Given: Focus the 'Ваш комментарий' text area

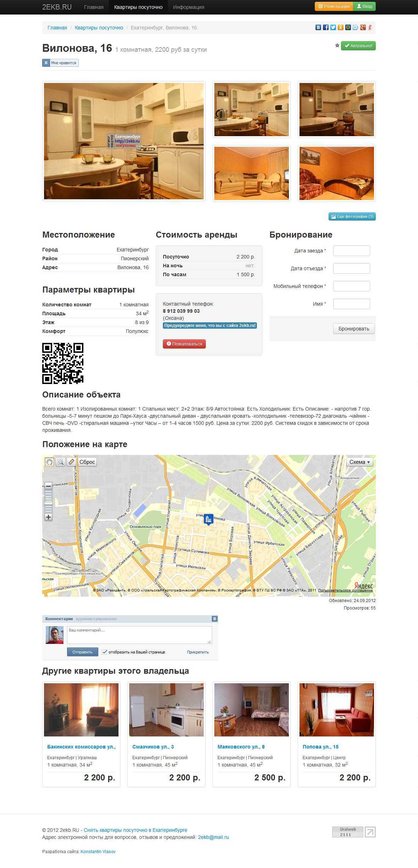Looking at the screenshot, I should [139, 635].
